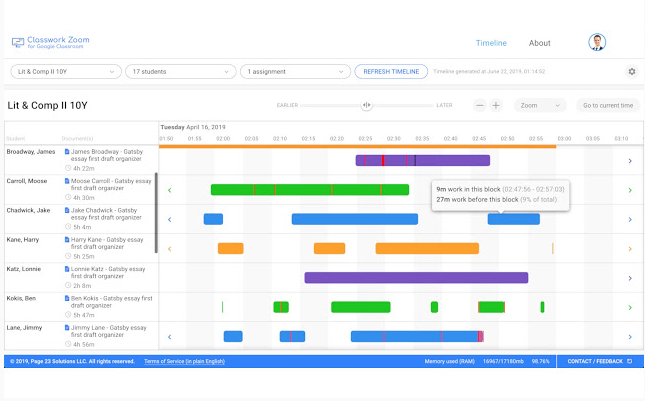This screenshot has height=401, width=645.
Task: Select Ben Kokis's widest green block
Action: click(361, 307)
